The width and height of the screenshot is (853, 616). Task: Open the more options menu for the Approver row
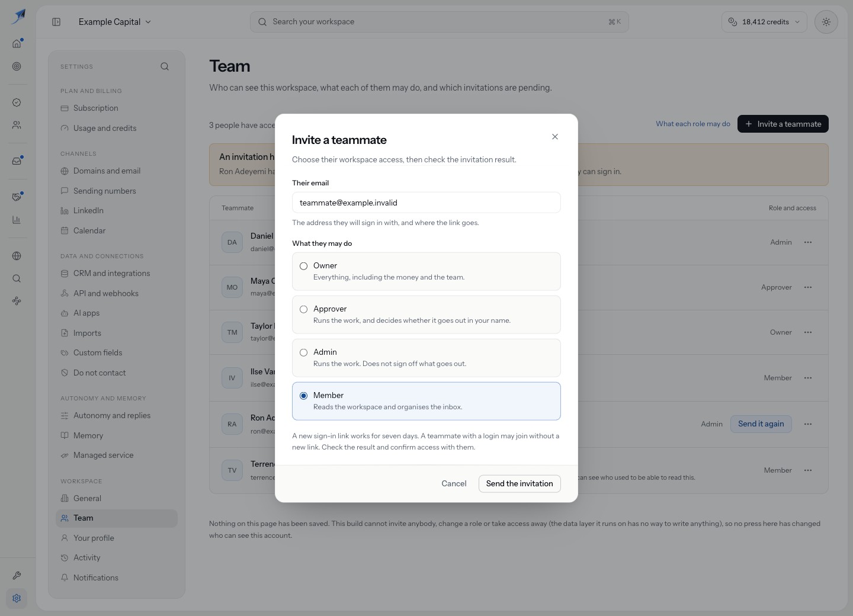point(808,287)
